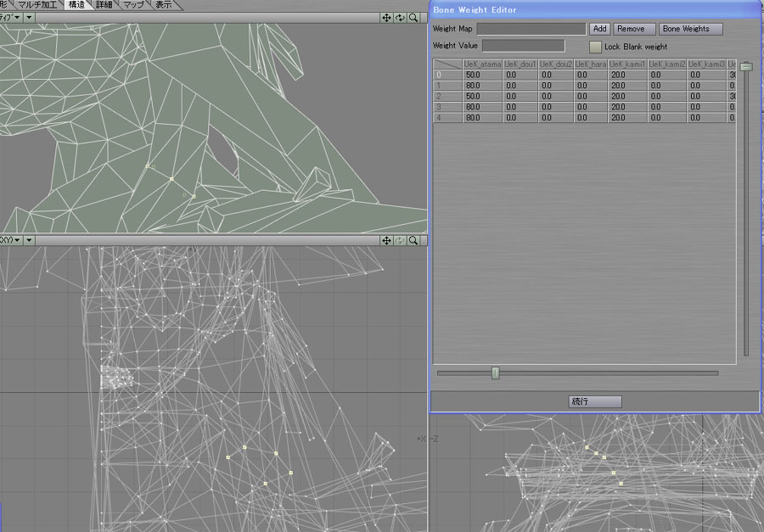Click the lower viewport zoom magnifier icon
Screen dimensions: 764x532
tap(413, 241)
